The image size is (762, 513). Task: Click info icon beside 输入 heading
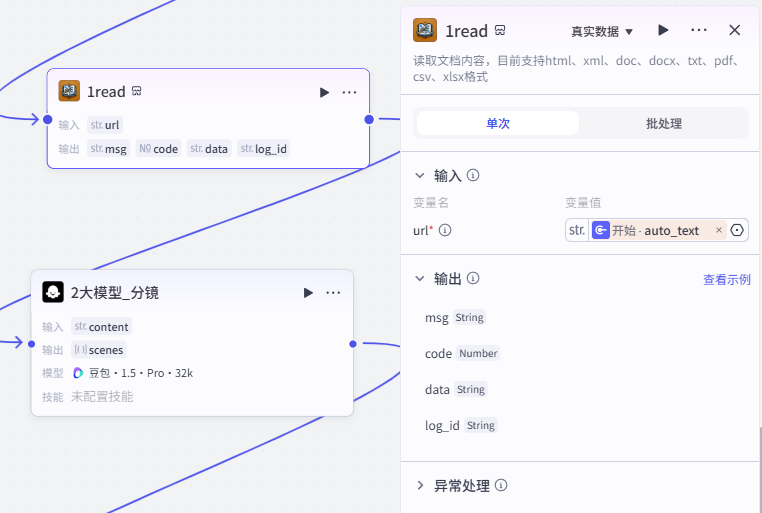coord(473,175)
